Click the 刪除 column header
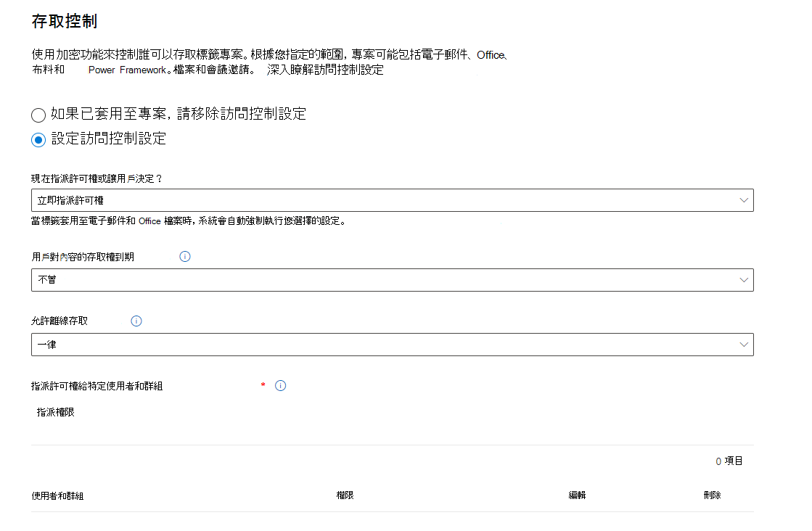The height and width of the screenshot is (531, 812). pos(711,495)
